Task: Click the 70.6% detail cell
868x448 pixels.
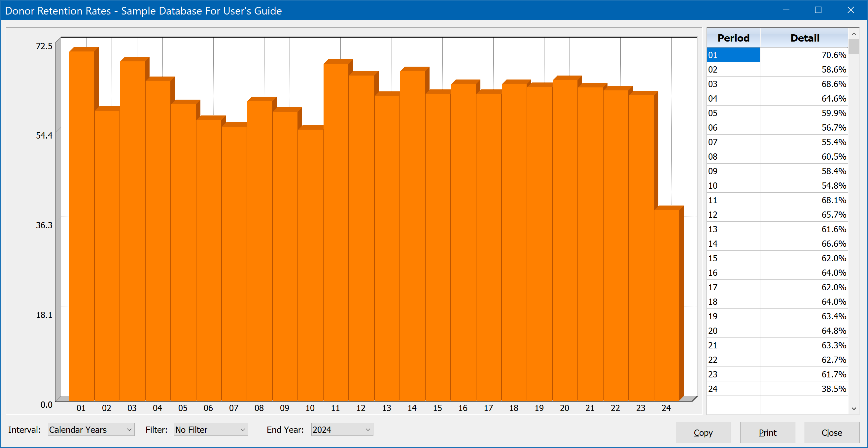Action: pyautogui.click(x=804, y=55)
